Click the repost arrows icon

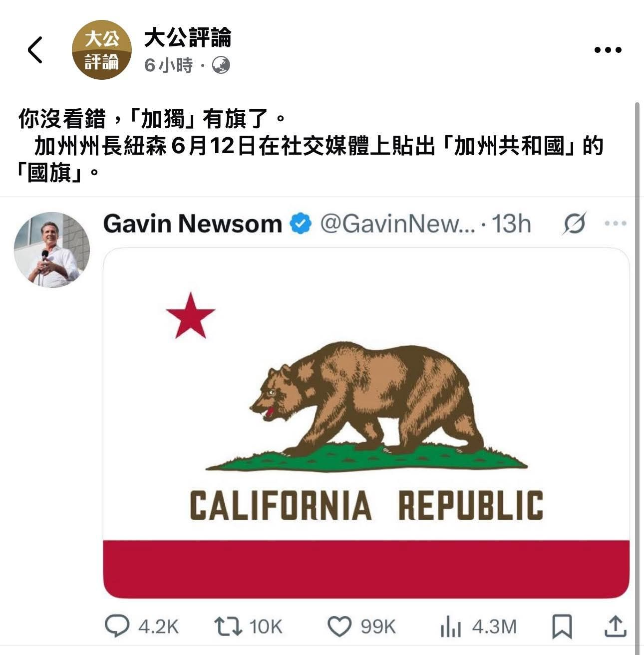[x=228, y=626]
